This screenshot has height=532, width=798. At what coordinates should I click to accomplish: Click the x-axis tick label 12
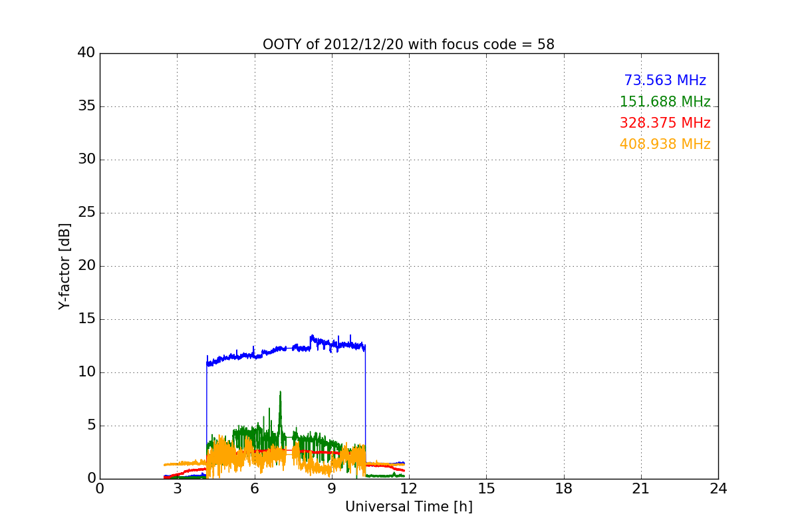pos(409,489)
